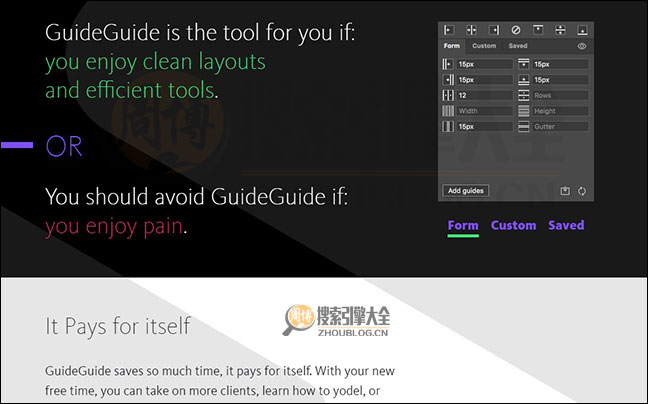Click the left margin icon
Image resolution: width=648 pixels, height=404 pixels.
coord(448,64)
